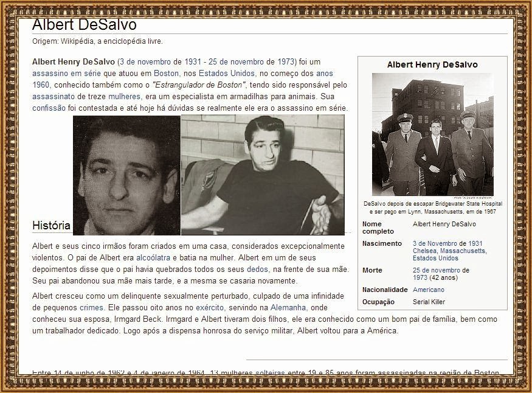
Task: Open the infobox photo of DeSalvo with guards
Action: 432,135
